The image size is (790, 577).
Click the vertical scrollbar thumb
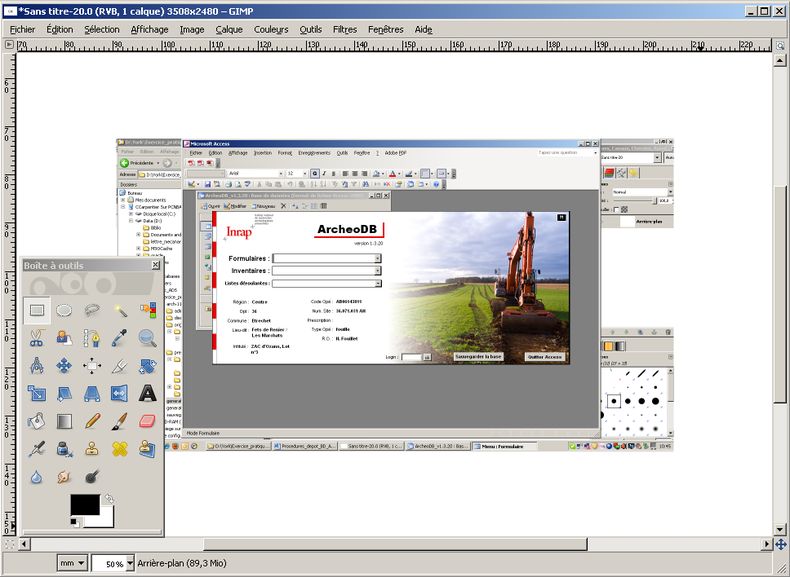pos(780,294)
